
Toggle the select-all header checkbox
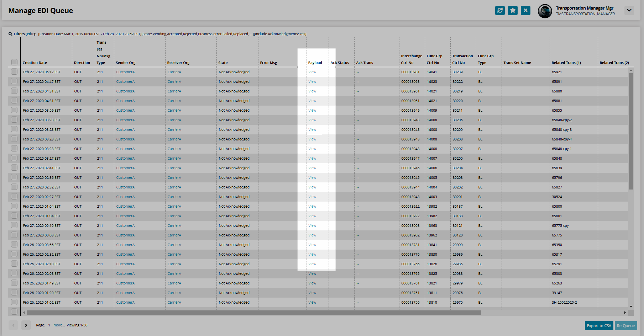tap(14, 62)
